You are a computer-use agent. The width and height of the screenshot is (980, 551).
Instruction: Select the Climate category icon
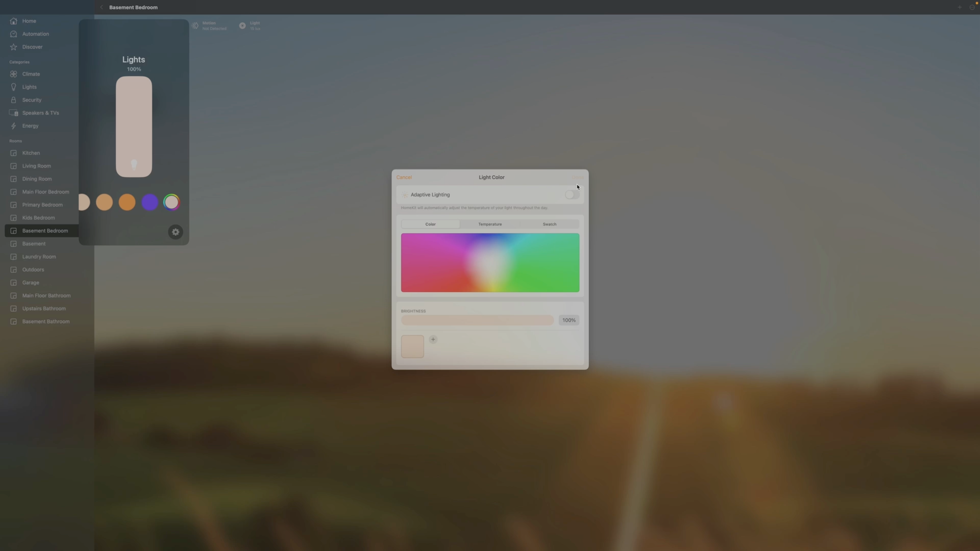(x=14, y=74)
